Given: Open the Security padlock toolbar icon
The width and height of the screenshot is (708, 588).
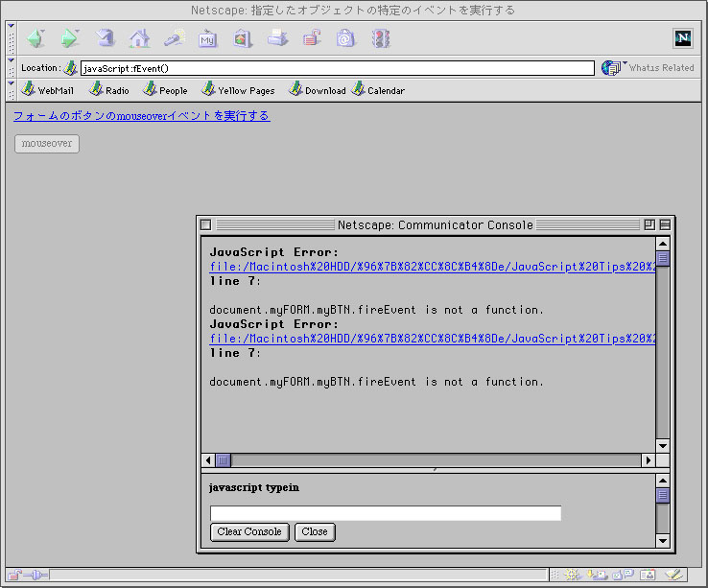Looking at the screenshot, I should pos(312,38).
